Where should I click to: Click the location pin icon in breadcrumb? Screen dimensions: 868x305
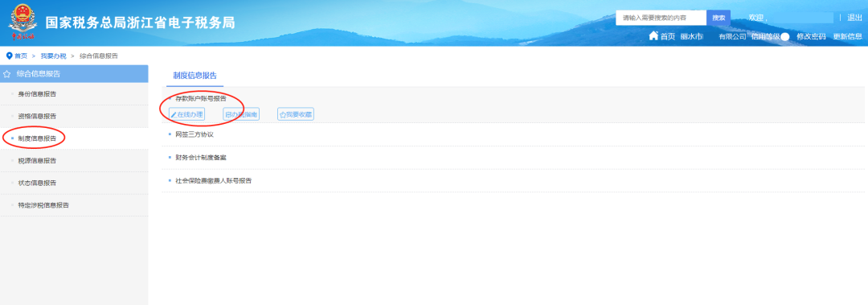[9, 56]
